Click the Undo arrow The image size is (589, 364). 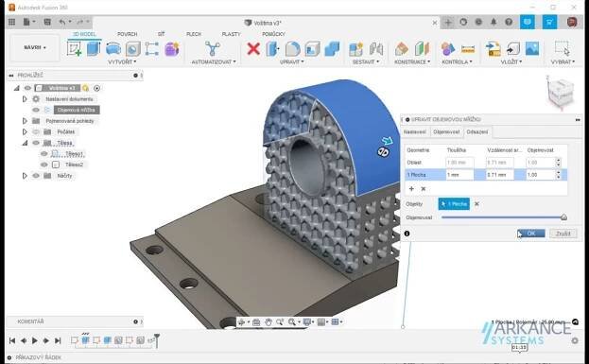(62, 22)
